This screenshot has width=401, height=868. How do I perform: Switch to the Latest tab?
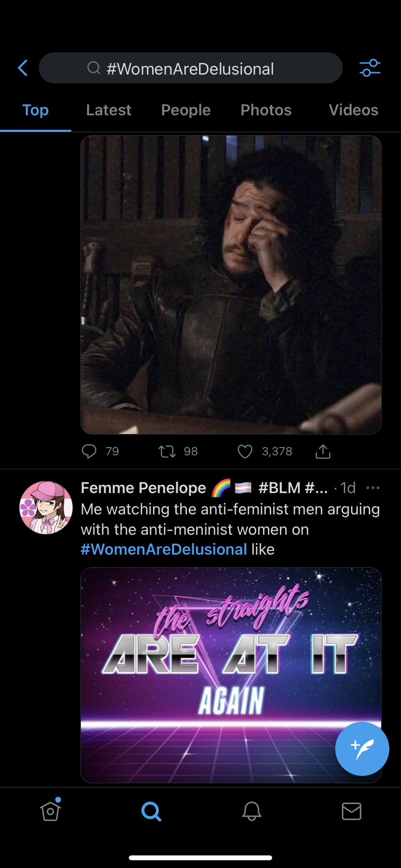pos(108,110)
